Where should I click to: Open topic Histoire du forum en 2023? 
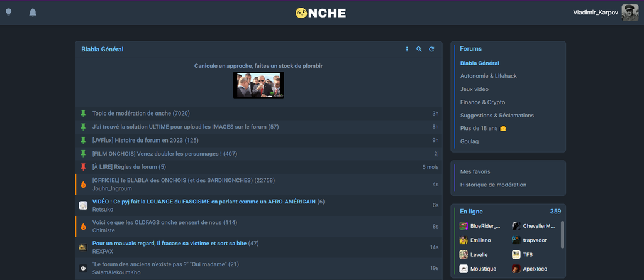click(145, 140)
